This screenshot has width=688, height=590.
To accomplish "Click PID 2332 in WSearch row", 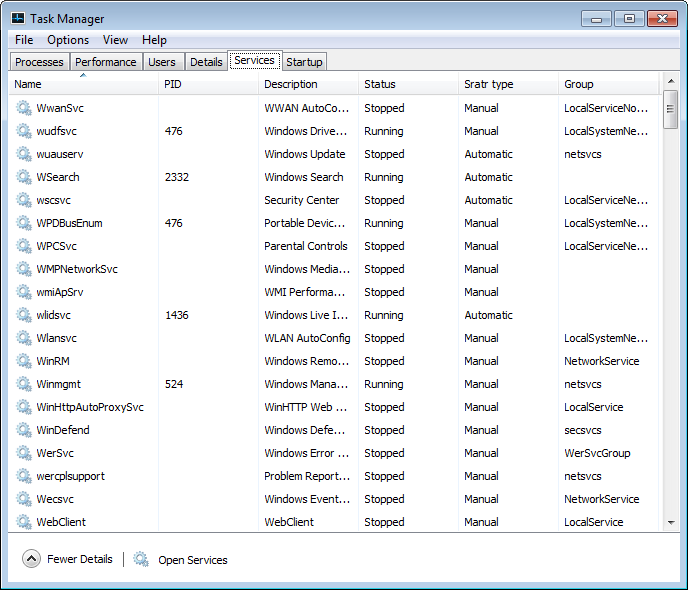I will 177,177.
